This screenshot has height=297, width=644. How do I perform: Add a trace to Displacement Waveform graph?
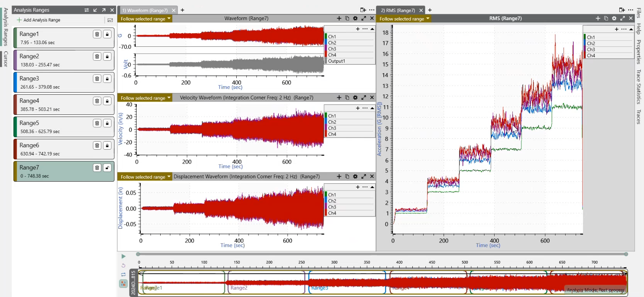[339, 177]
